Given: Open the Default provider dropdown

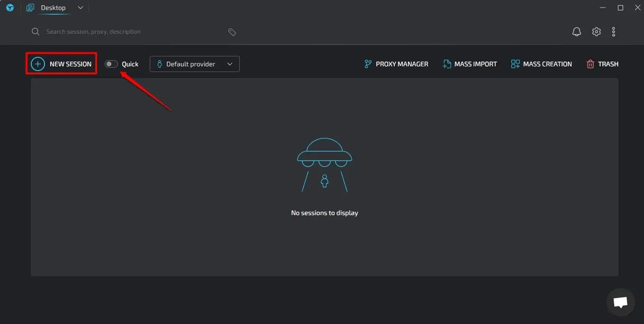Looking at the screenshot, I should point(194,63).
